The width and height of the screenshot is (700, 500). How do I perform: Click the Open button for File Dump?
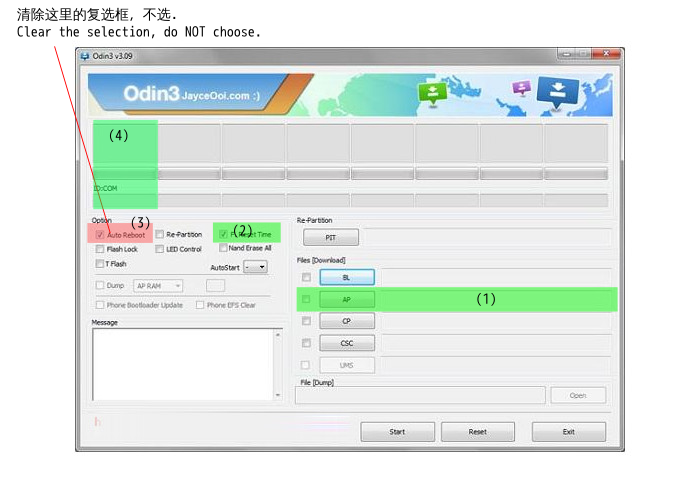578,396
